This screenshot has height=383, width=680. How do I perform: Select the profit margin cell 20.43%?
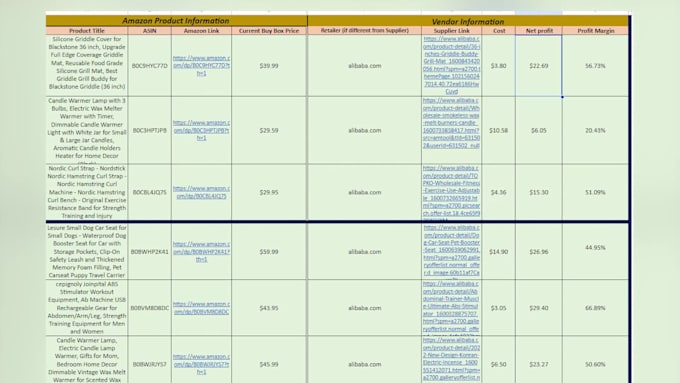[x=595, y=130]
